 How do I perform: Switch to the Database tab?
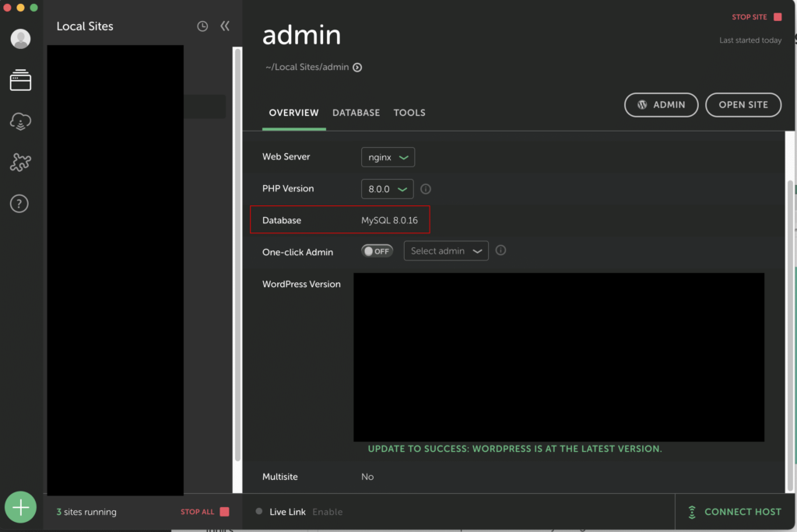[356, 113]
